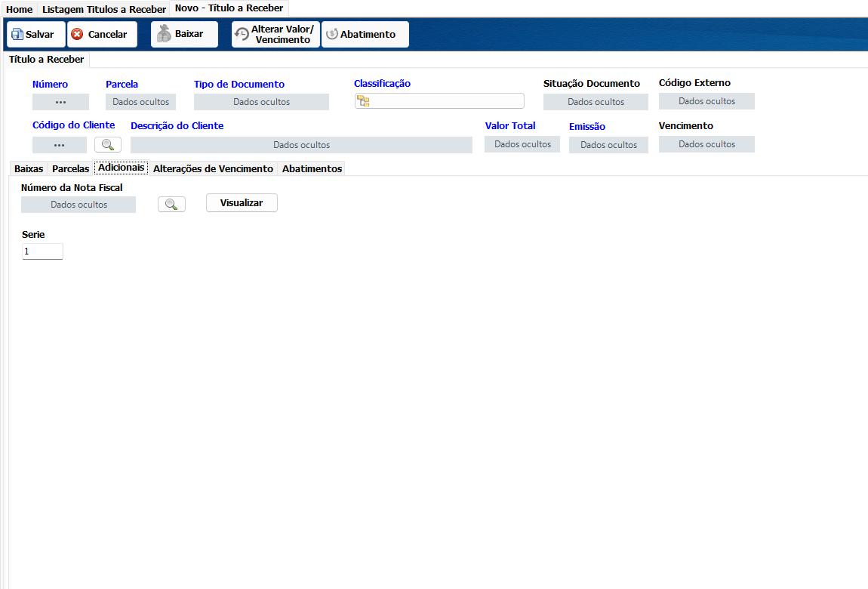This screenshot has width=868, height=589.
Task: Open client search magnifier next to Código do Cliente
Action: click(x=108, y=145)
